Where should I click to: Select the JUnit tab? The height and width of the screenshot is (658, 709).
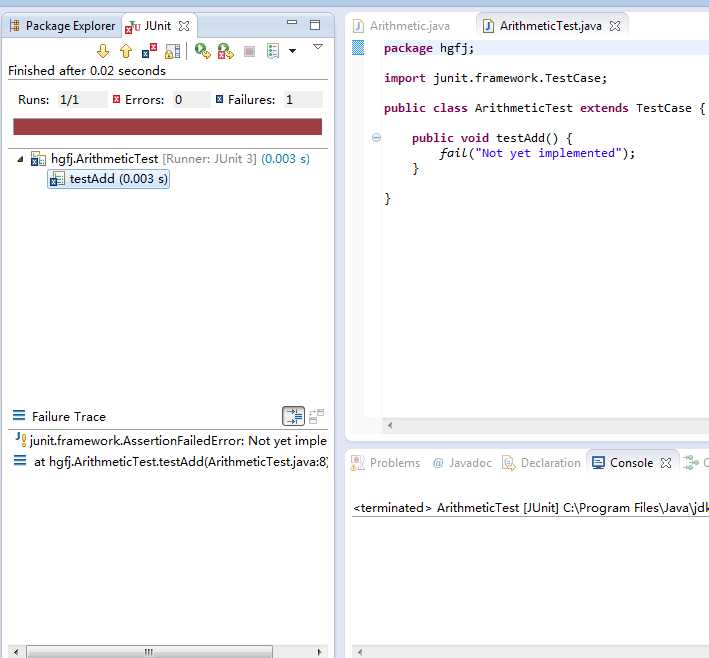click(157, 26)
